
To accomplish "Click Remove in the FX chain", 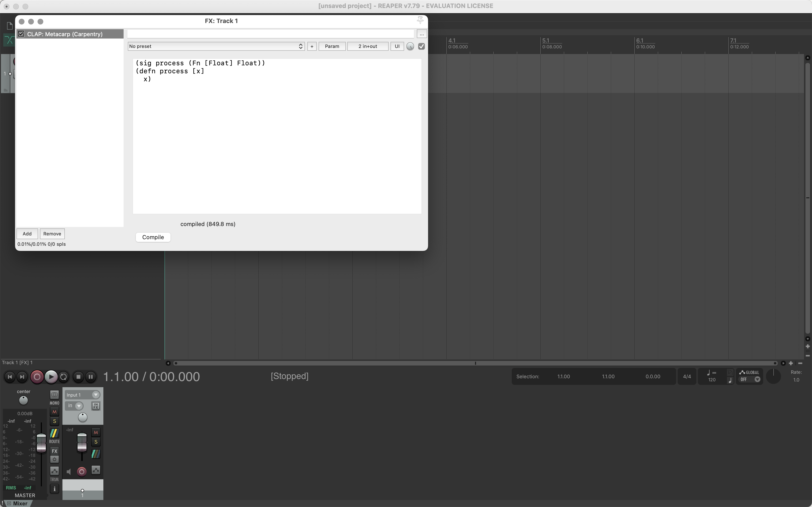I will [x=52, y=234].
